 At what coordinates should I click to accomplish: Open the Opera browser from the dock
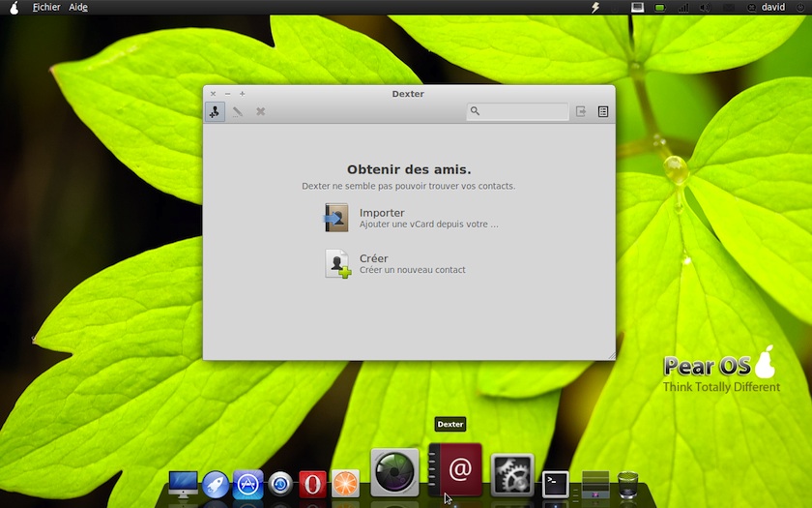pyautogui.click(x=312, y=483)
